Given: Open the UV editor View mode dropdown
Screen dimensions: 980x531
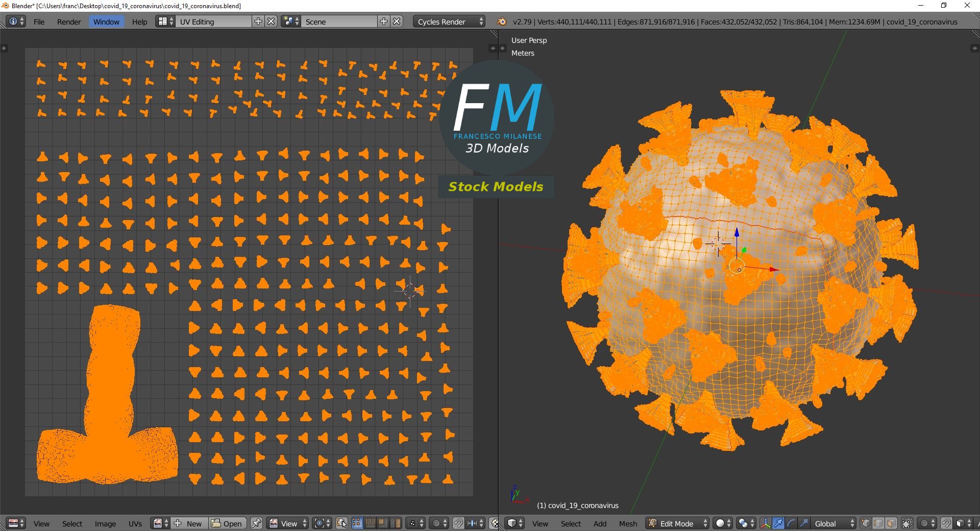Looking at the screenshot, I should tap(288, 523).
